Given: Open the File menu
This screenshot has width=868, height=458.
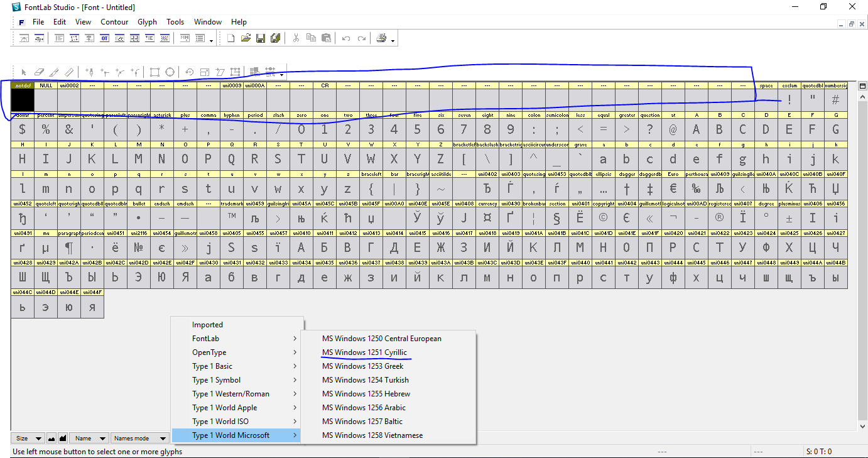Looking at the screenshot, I should (38, 21).
